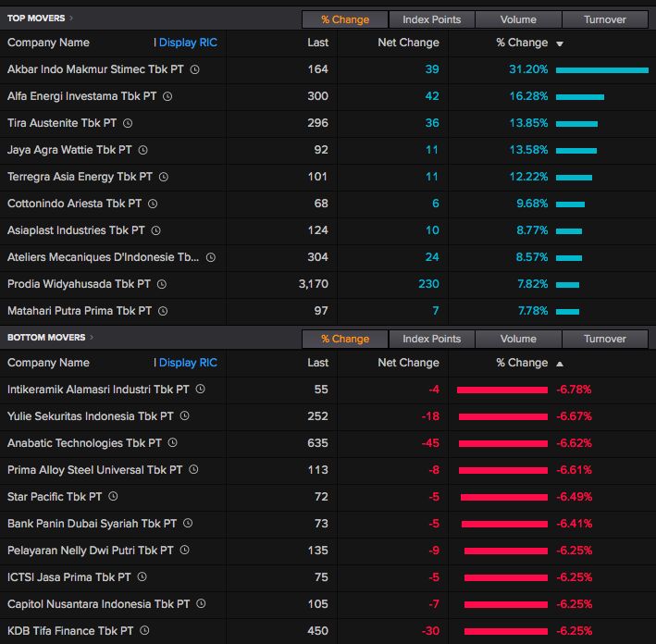Click clock icon next to Jaya Agra Wattie
The width and height of the screenshot is (656, 644).
point(143,150)
